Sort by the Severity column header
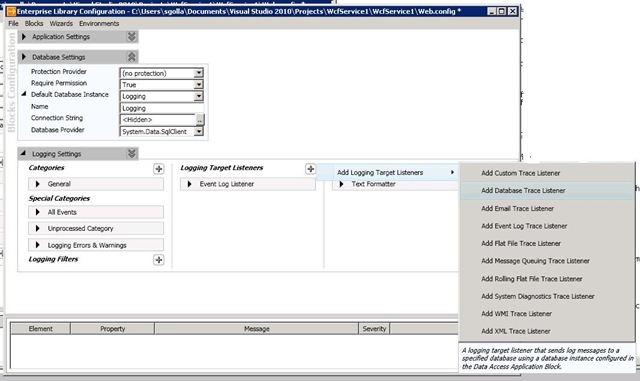640x381 pixels. [374, 329]
